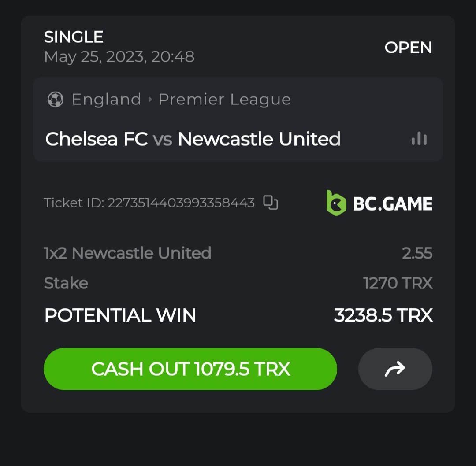The width and height of the screenshot is (476, 466).
Task: Share the bet using arrow button
Action: coord(395,369)
